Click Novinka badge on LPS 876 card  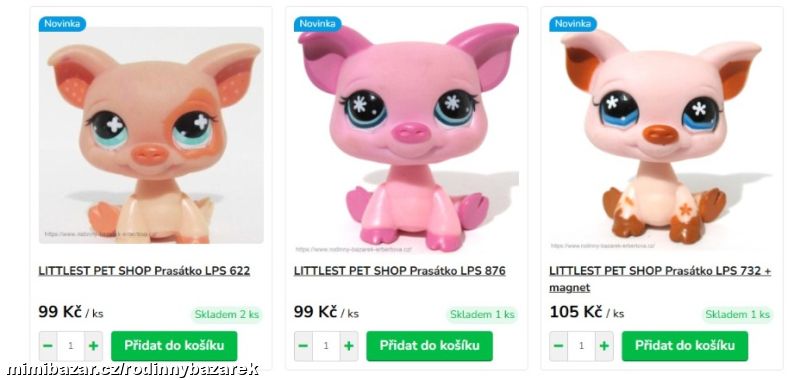317,23
